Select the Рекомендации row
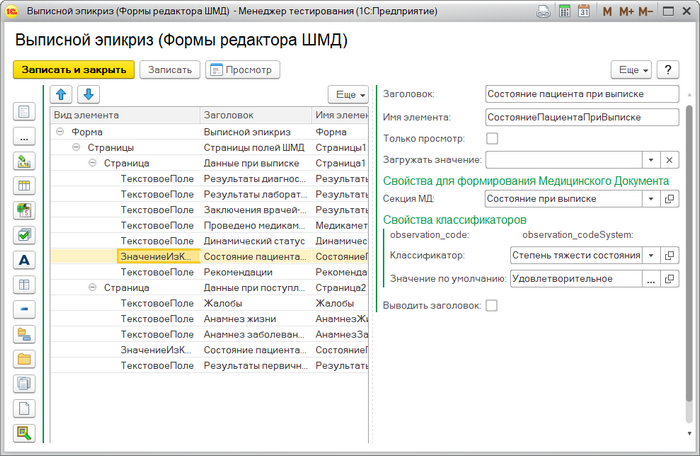Image resolution: width=700 pixels, height=456 pixels. [209, 272]
